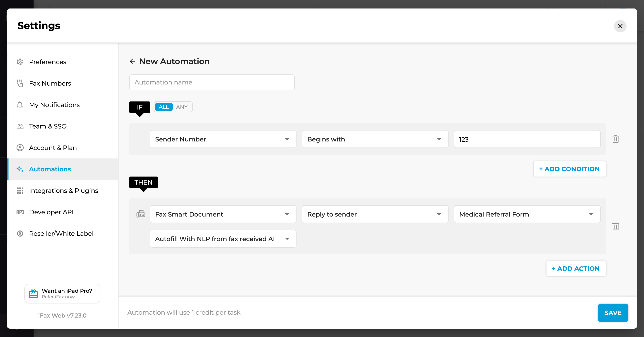Click the Add Condition button
Image resolution: width=644 pixels, height=337 pixels.
(x=570, y=169)
